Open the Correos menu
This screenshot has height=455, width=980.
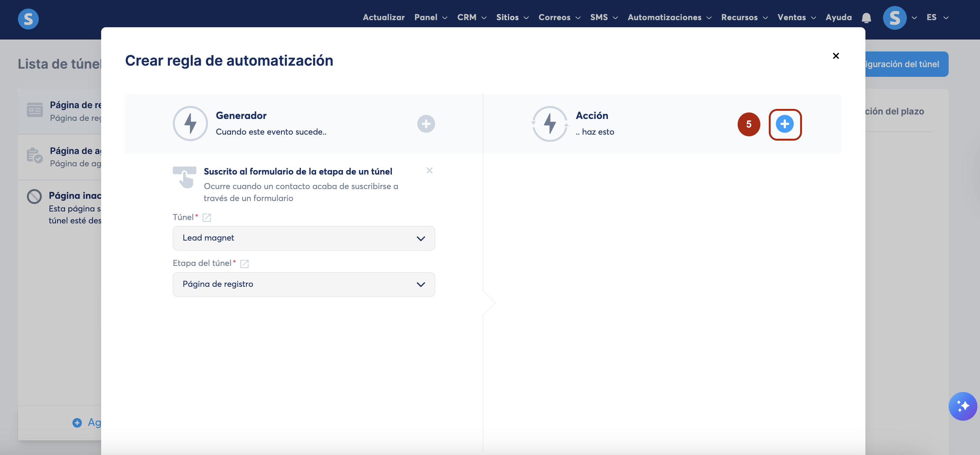(558, 18)
